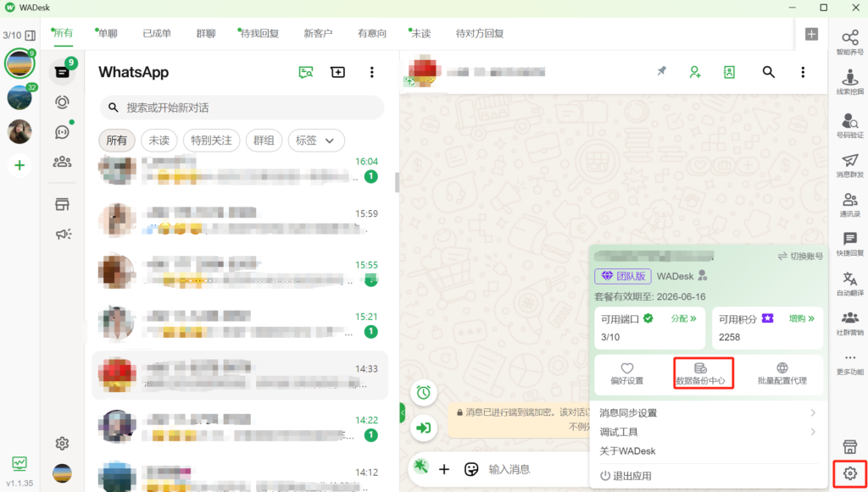Click the chat search image icon beside WhatsApp title
Image resolution: width=868 pixels, height=492 pixels.
[x=305, y=73]
